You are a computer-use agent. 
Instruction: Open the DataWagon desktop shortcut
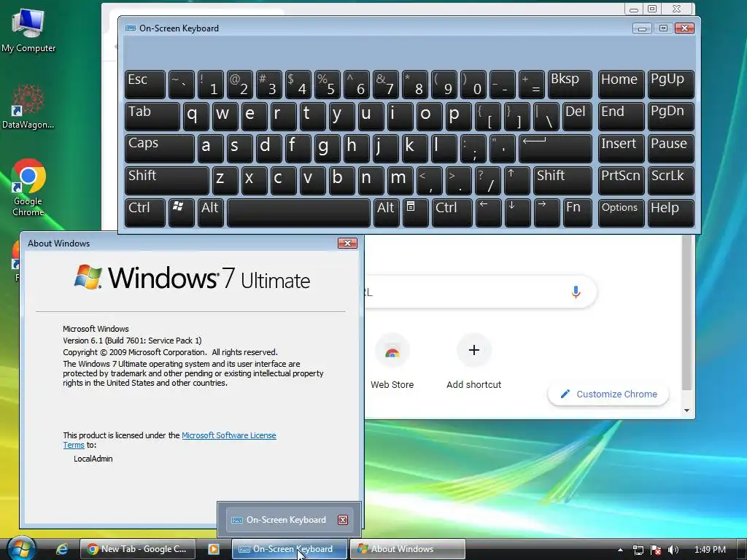28,106
